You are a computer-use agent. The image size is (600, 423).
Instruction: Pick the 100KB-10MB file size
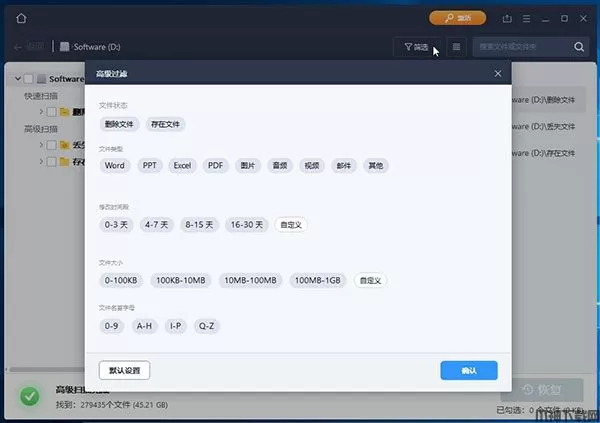coord(181,280)
